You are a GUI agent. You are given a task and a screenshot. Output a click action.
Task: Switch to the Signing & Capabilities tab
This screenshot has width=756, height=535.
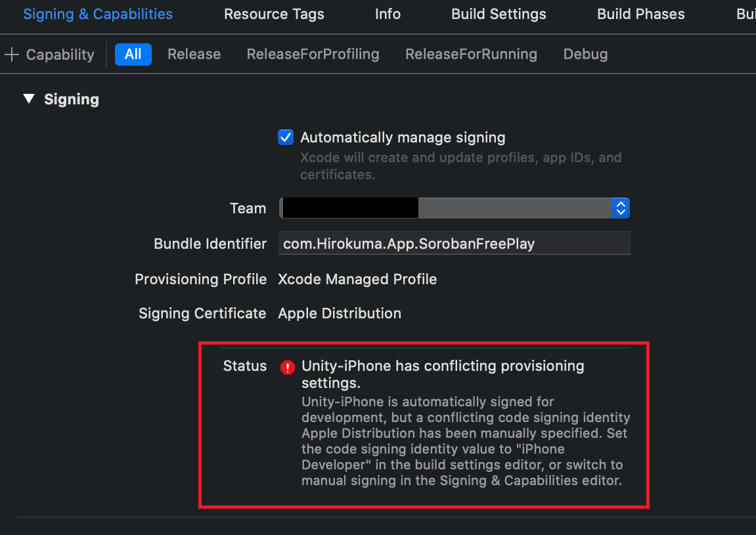[x=98, y=14]
